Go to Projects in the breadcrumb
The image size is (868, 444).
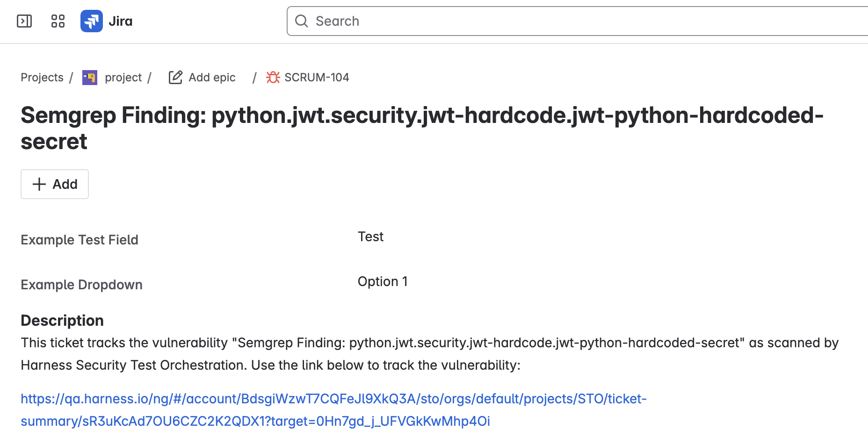coord(42,78)
